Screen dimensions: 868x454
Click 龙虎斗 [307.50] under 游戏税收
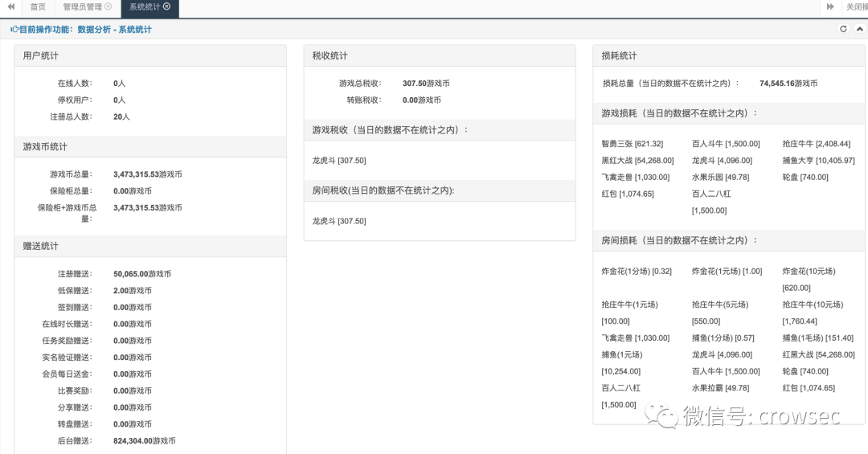coord(339,161)
